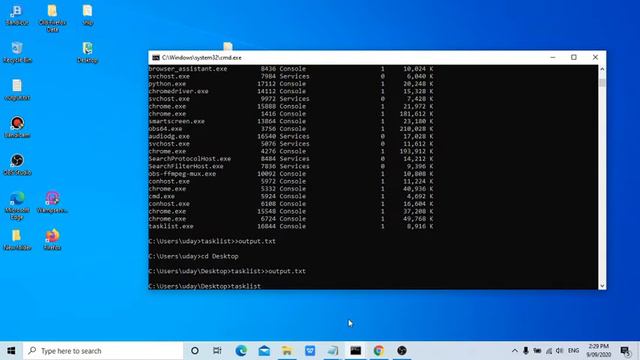Image resolution: width=640 pixels, height=360 pixels.
Task: Click the svchost.exe row with PID 7984
Action: (291, 76)
